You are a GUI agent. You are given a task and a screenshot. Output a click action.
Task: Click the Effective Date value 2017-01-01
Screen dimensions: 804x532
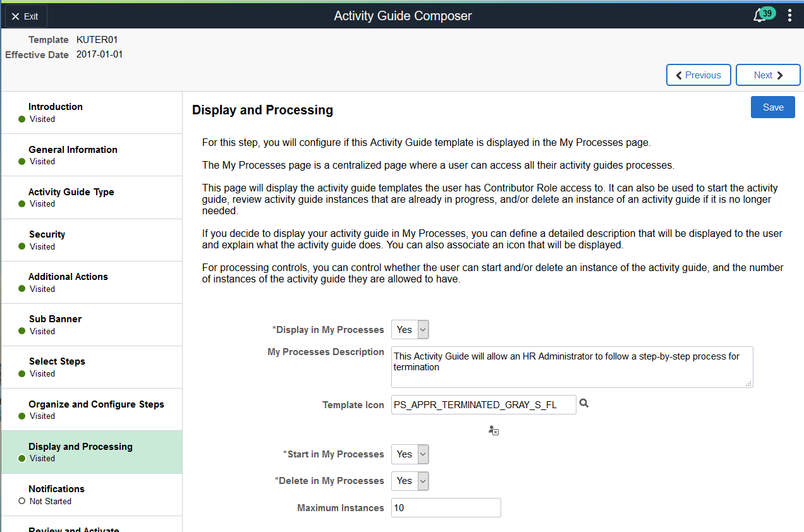click(x=100, y=54)
